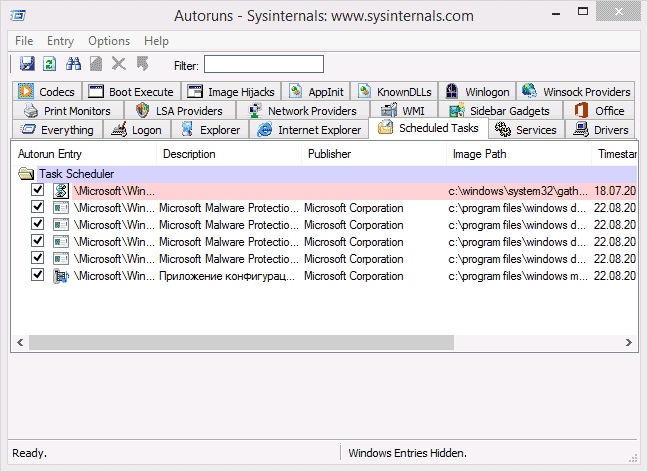Click the Delete X toolbar icon
The image size is (648, 472).
pos(119,64)
